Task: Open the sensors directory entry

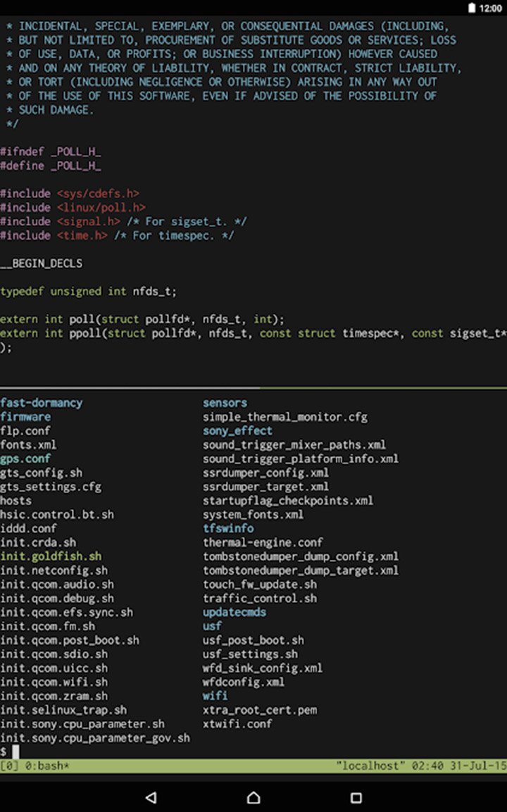Action: (225, 402)
